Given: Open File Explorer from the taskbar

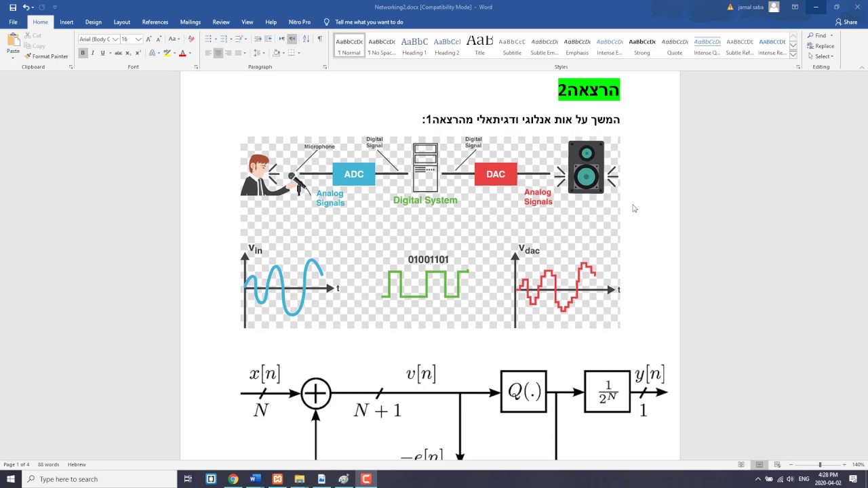Looking at the screenshot, I should [299, 479].
